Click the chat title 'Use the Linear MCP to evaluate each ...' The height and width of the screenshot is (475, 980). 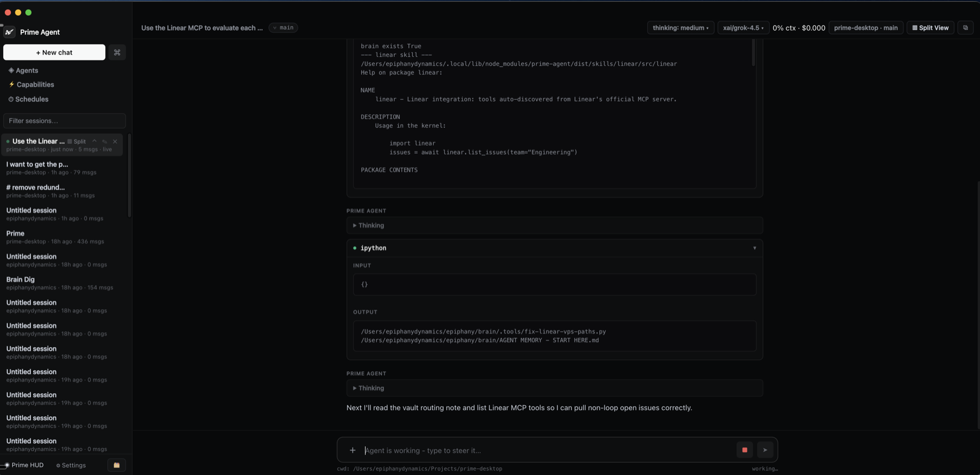click(x=202, y=28)
